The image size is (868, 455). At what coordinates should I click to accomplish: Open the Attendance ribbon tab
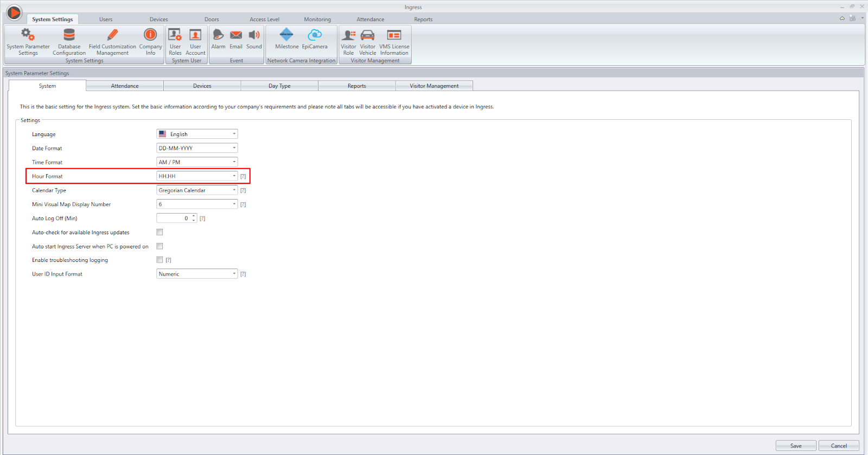point(371,20)
